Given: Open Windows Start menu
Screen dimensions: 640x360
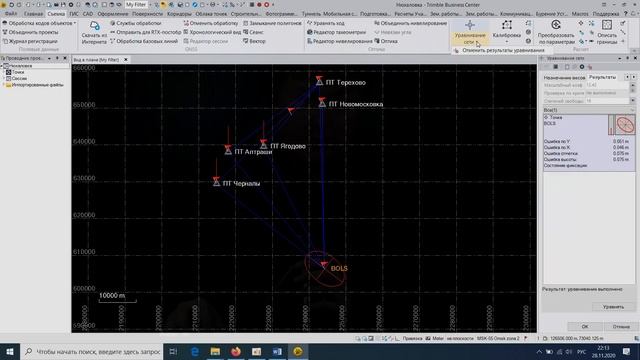Looking at the screenshot, I should [x=10, y=351].
